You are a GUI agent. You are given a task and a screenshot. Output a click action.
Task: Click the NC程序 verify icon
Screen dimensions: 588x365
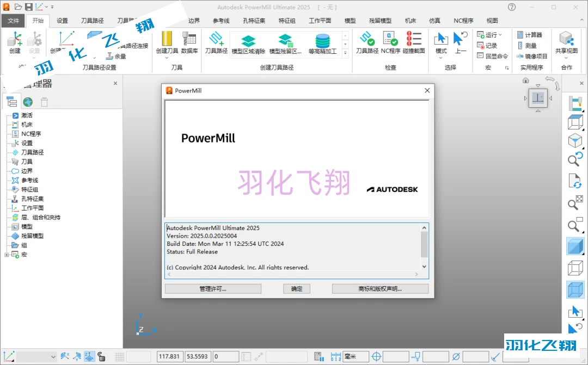(x=390, y=39)
